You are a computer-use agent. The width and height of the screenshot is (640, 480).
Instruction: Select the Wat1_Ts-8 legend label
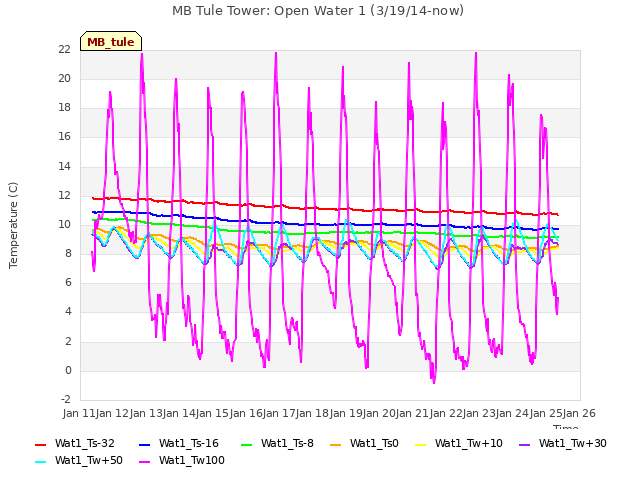coord(287,444)
